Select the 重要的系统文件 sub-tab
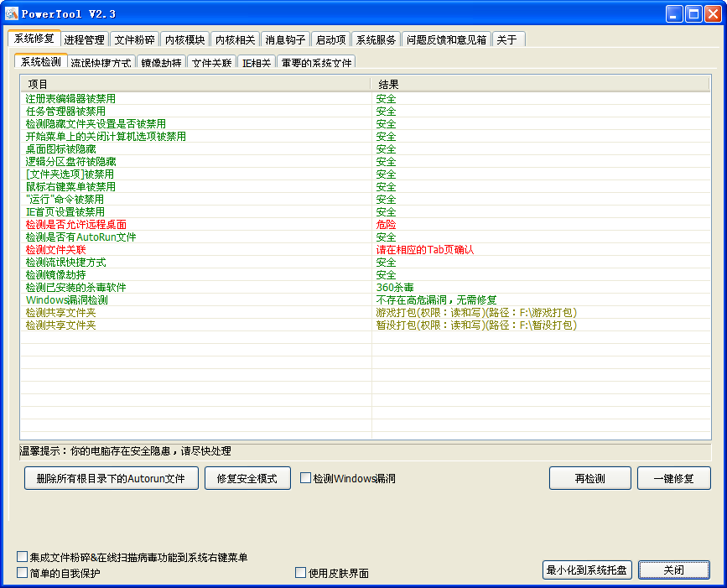This screenshot has height=588, width=727. [x=316, y=63]
